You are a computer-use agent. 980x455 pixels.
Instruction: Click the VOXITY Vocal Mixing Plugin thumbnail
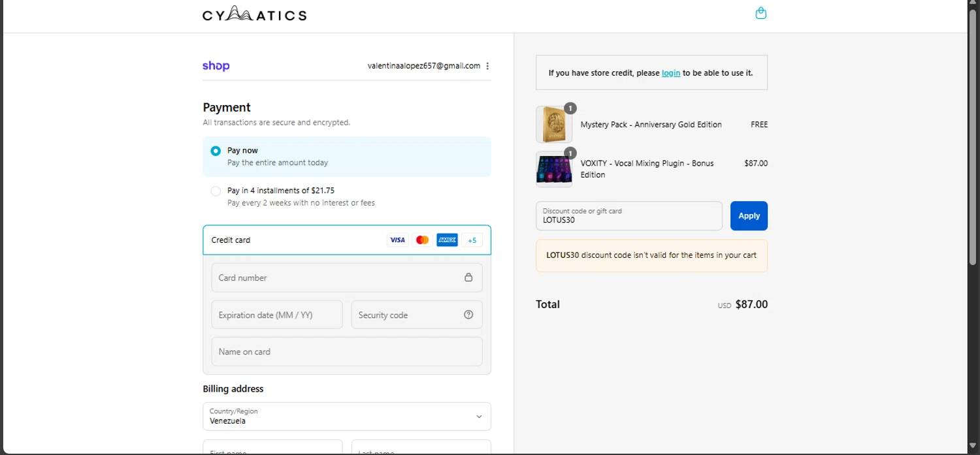(554, 169)
